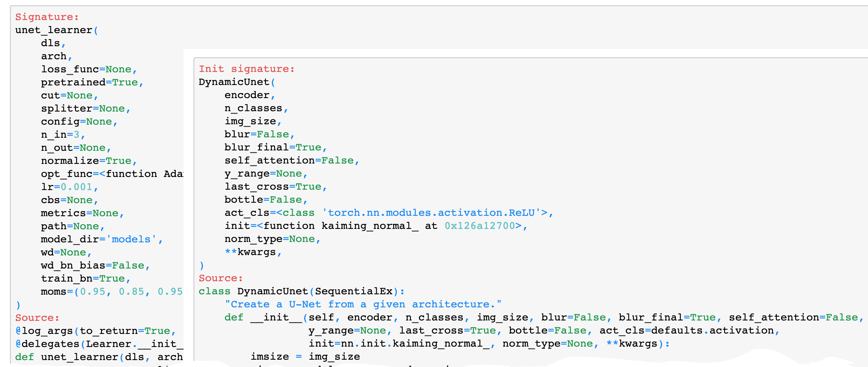The width and height of the screenshot is (868, 367).
Task: Click the 'cut=None,' parameter
Action: coord(70,95)
